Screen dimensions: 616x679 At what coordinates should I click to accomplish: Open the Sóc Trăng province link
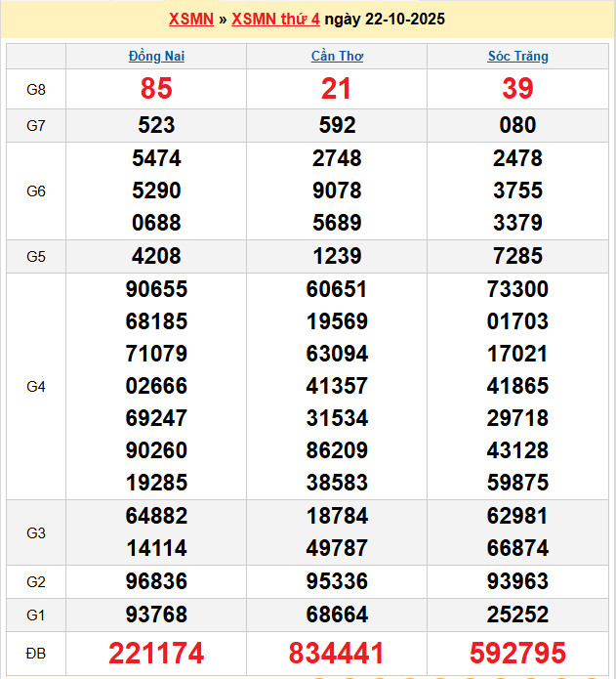tap(517, 57)
